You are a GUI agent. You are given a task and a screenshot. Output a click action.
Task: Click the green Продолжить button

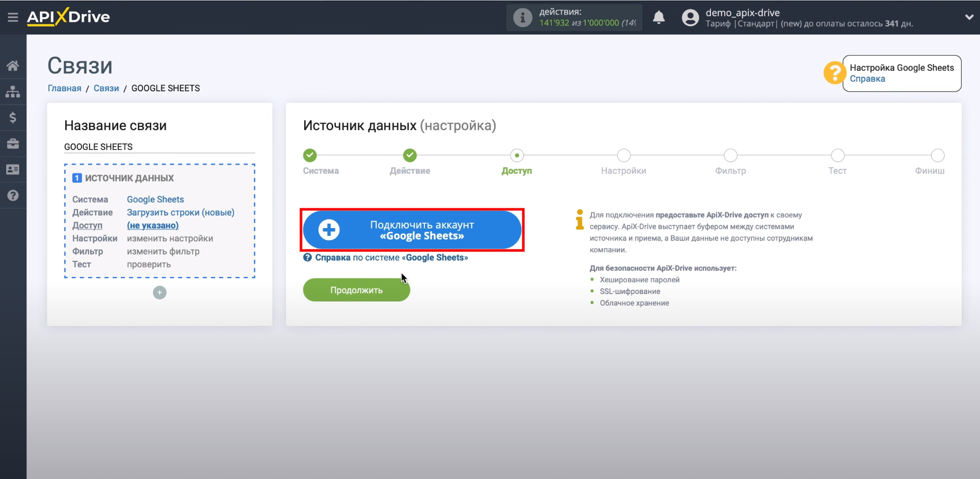click(x=357, y=290)
